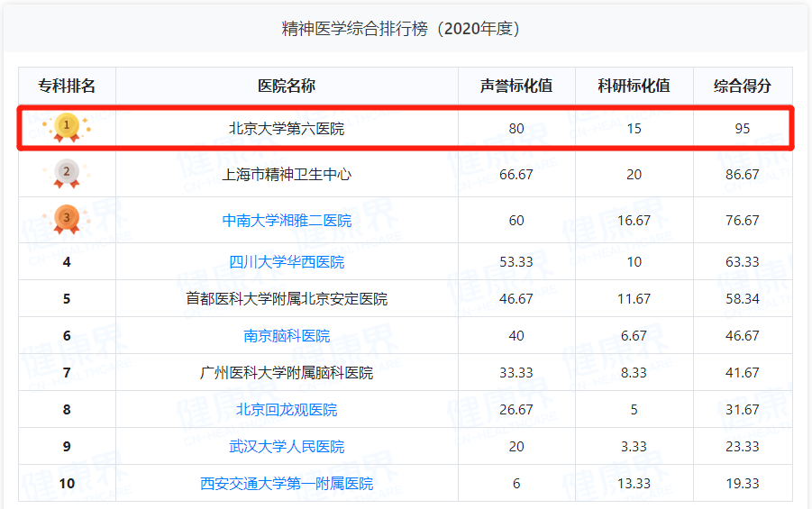
Task: Click the silver rank 2 medal icon
Action: (67, 174)
